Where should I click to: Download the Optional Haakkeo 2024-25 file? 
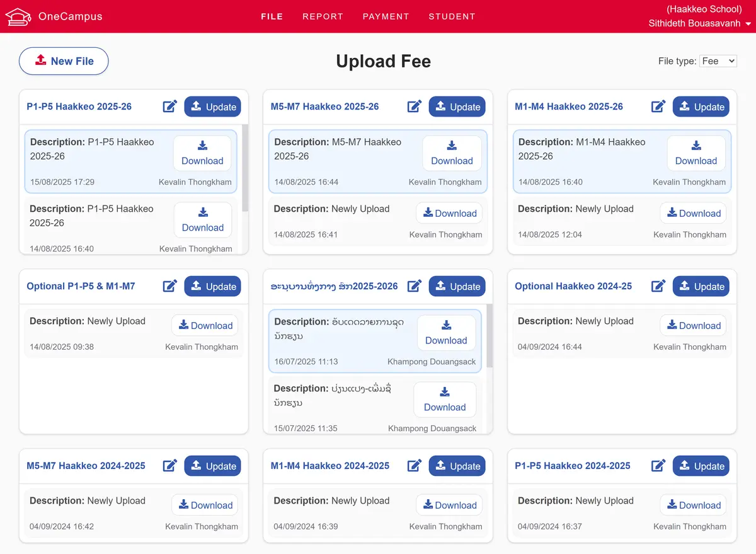[x=693, y=325]
